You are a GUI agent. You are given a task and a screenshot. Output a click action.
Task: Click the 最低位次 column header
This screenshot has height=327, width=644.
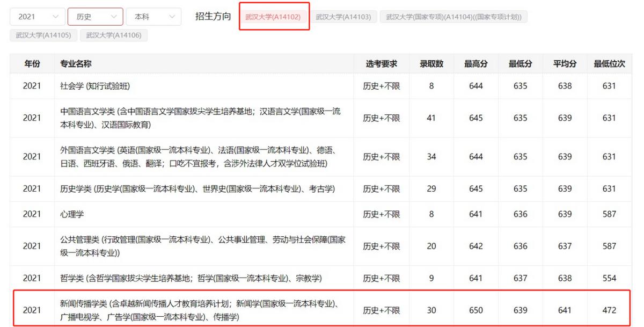coord(609,63)
